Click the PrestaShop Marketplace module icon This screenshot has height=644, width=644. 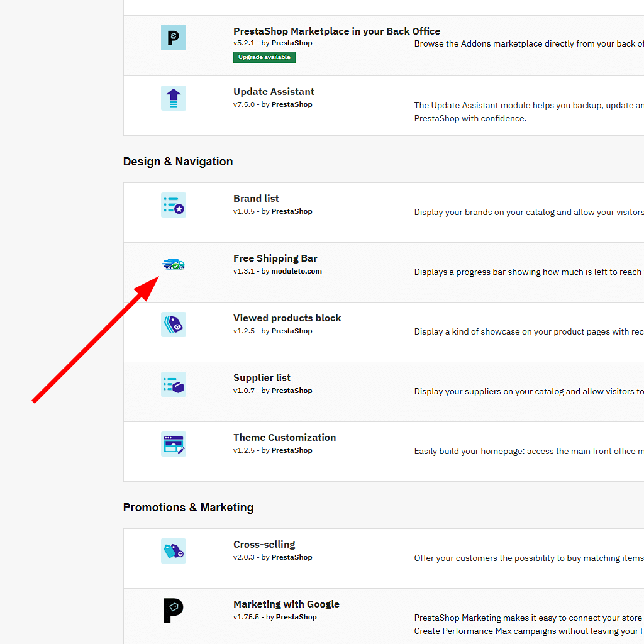click(174, 38)
